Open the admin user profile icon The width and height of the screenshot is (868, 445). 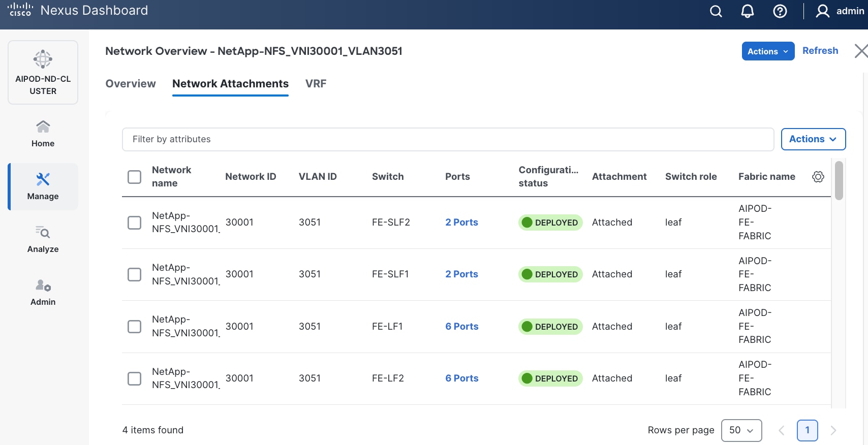pyautogui.click(x=822, y=11)
